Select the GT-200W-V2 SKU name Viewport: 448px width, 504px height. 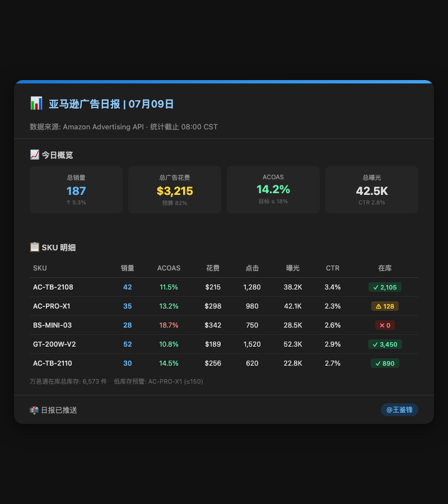coord(54,344)
